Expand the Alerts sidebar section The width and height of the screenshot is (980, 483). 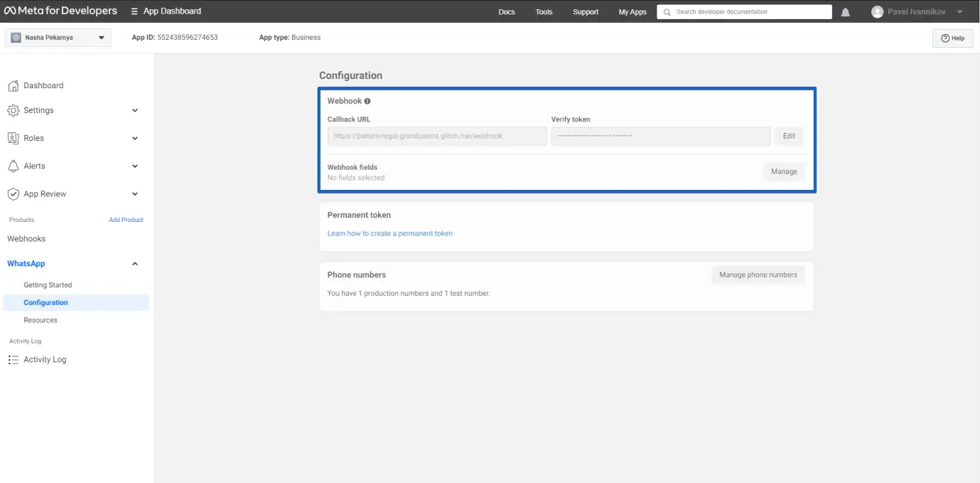[135, 166]
